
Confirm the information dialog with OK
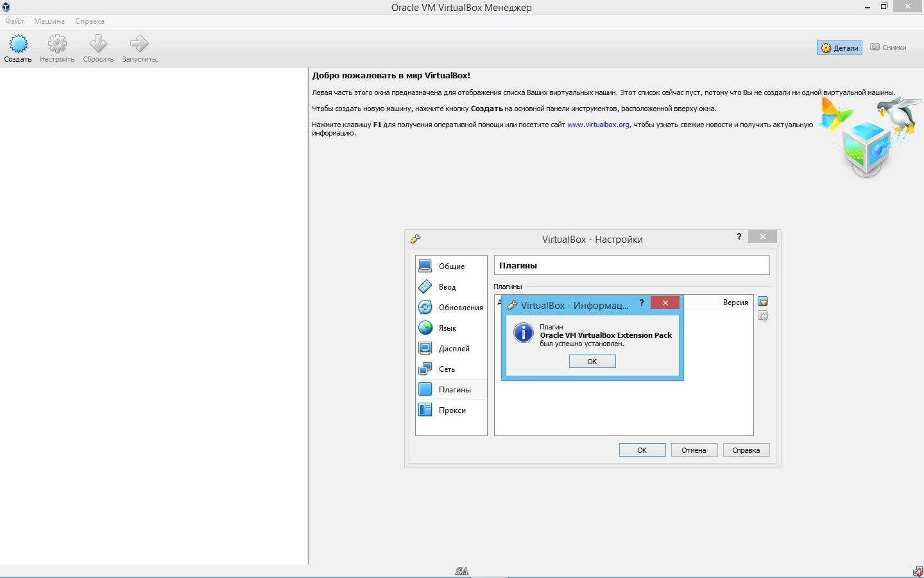click(x=592, y=362)
